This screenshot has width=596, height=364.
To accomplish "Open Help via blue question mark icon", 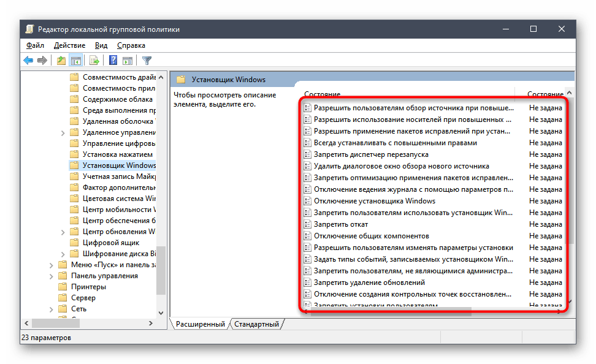I will pyautogui.click(x=113, y=60).
